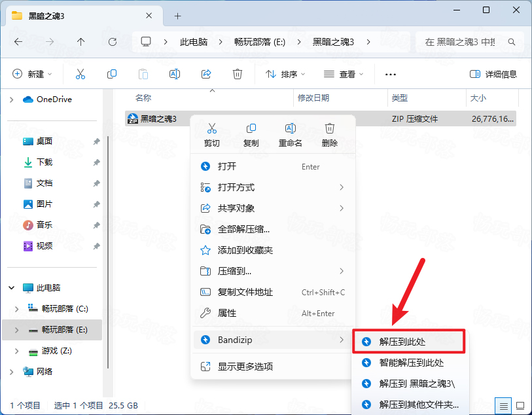The image size is (532, 415).
Task: Open 下载 in the navigation pane
Action: click(44, 162)
